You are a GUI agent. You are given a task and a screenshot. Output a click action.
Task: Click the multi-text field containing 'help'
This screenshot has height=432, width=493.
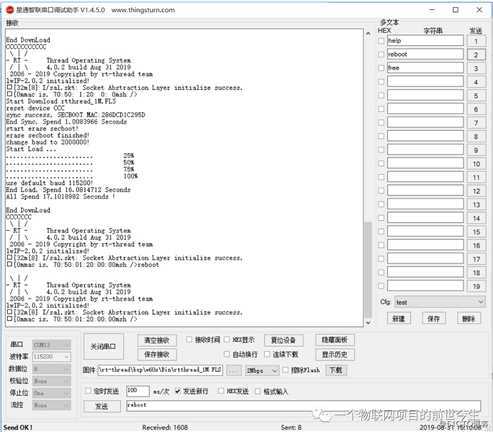pos(425,41)
